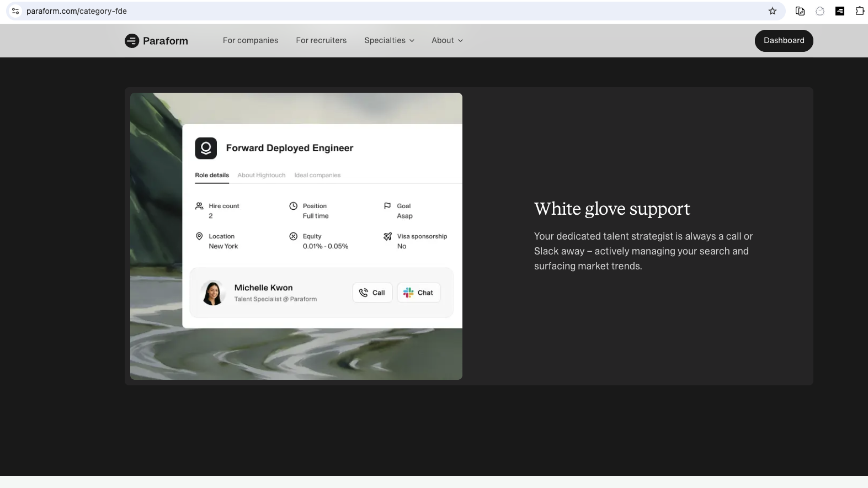Click the Location pin icon
Viewport: 868px width, 488px height.
[199, 236]
